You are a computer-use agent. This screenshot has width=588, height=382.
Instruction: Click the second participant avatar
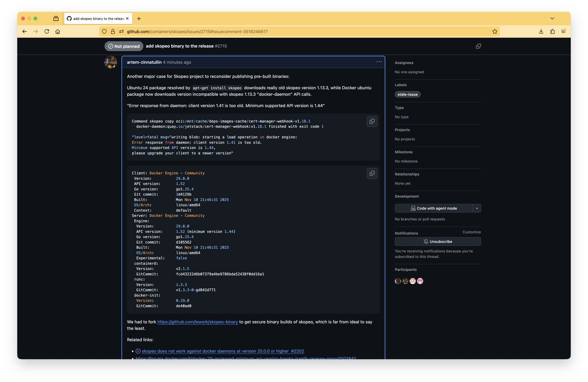(x=405, y=281)
